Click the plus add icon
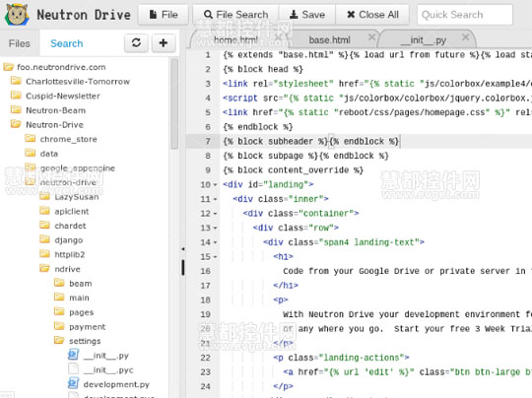Viewport: 532px width, 398px height. (x=164, y=42)
